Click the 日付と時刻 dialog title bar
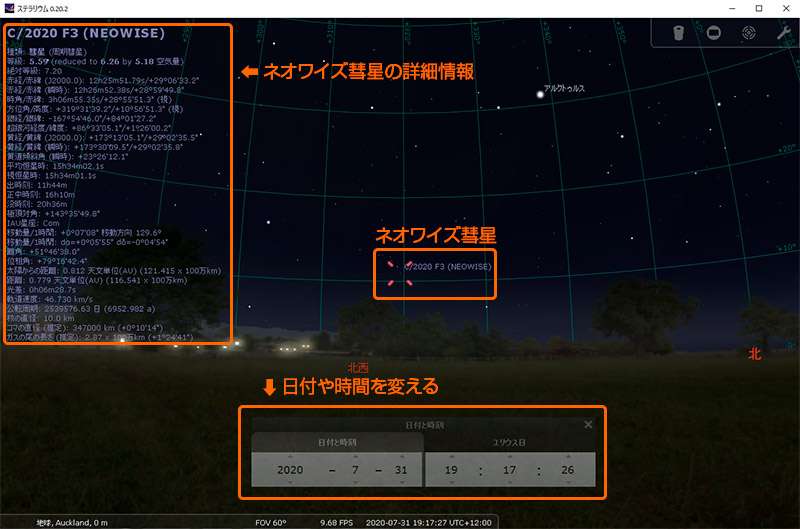 [423, 424]
